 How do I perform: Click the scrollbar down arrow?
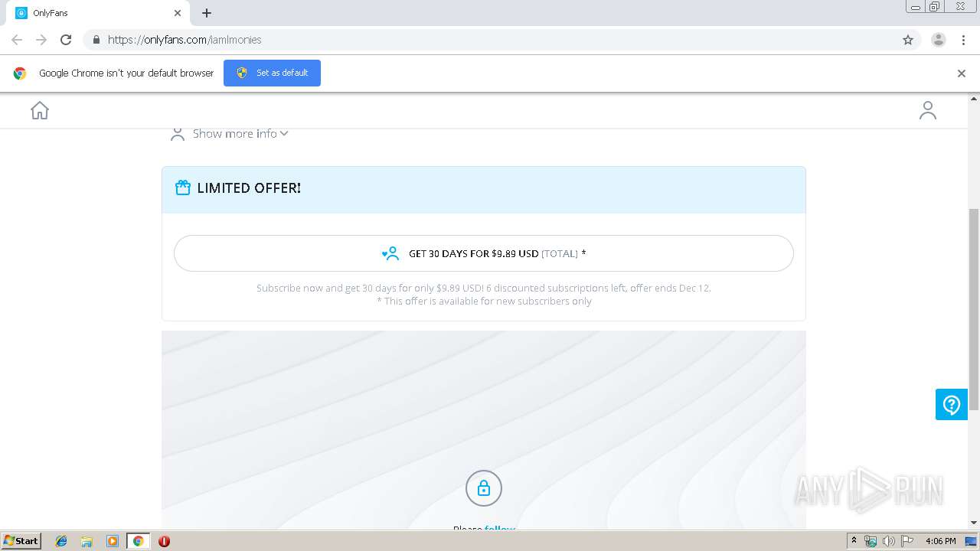click(x=974, y=523)
